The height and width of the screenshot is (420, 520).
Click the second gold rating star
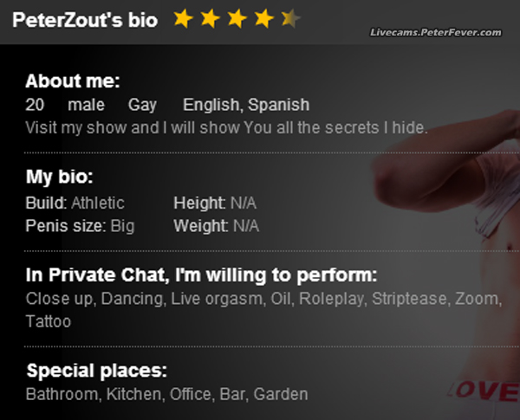click(x=210, y=18)
